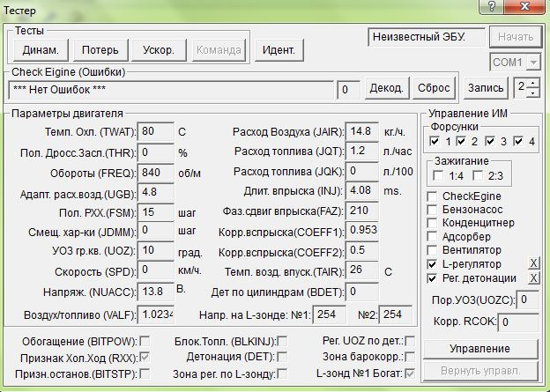This screenshot has width=550, height=392.
Task: Click the Признак Хол.Ход (RXX) indicator checkbox
Action: pyautogui.click(x=145, y=358)
